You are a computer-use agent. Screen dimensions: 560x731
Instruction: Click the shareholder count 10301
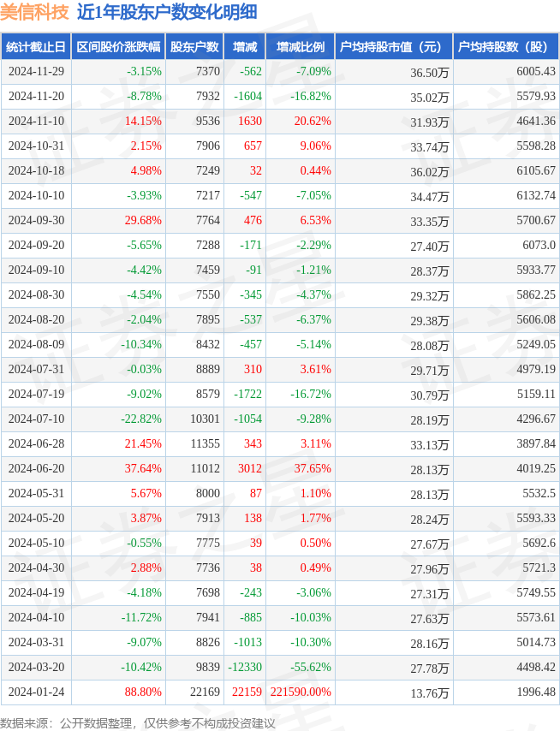(x=206, y=419)
